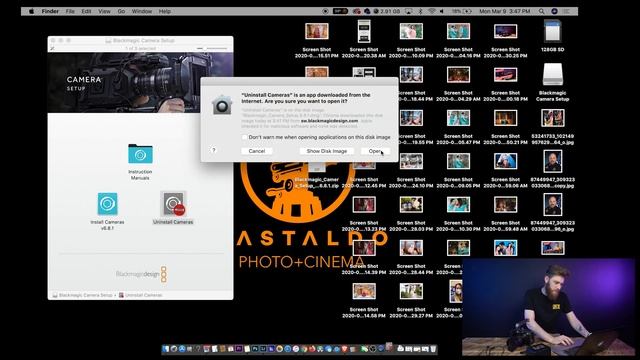Image resolution: width=640 pixels, height=360 pixels.
Task: Click Uninstall Cameras in the path bar
Action: [140, 295]
